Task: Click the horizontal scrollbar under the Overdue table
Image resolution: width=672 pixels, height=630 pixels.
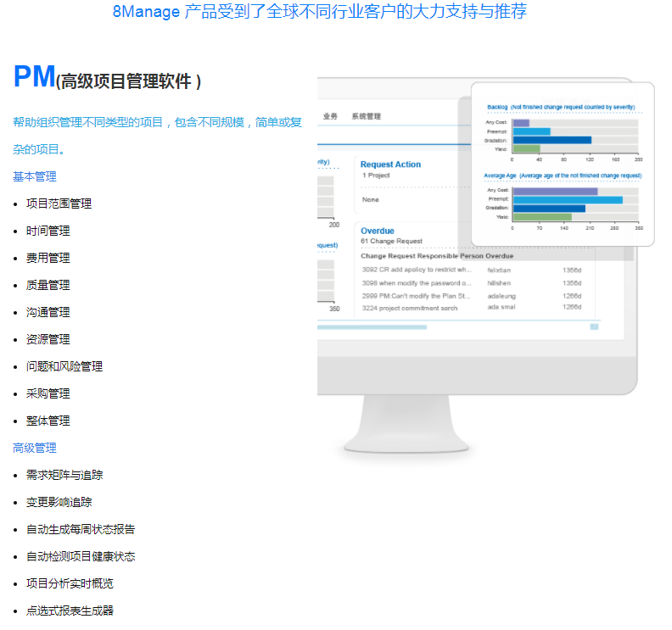Action: [x=372, y=327]
